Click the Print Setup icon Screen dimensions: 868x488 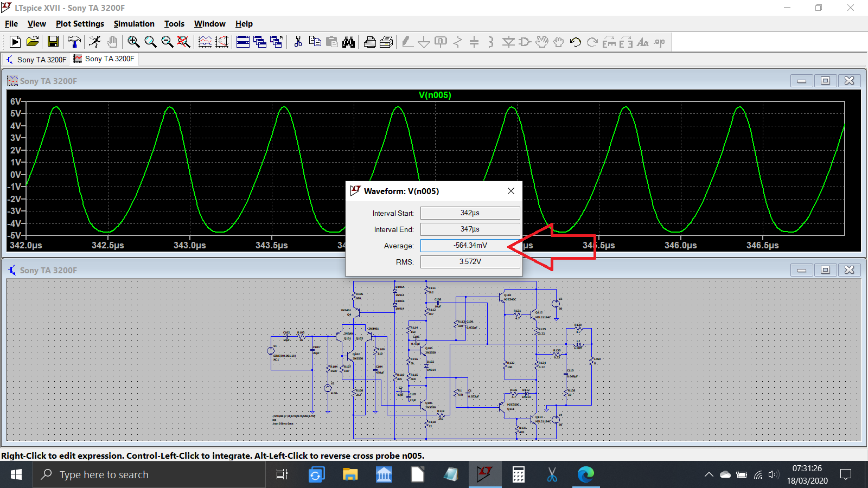(x=387, y=42)
